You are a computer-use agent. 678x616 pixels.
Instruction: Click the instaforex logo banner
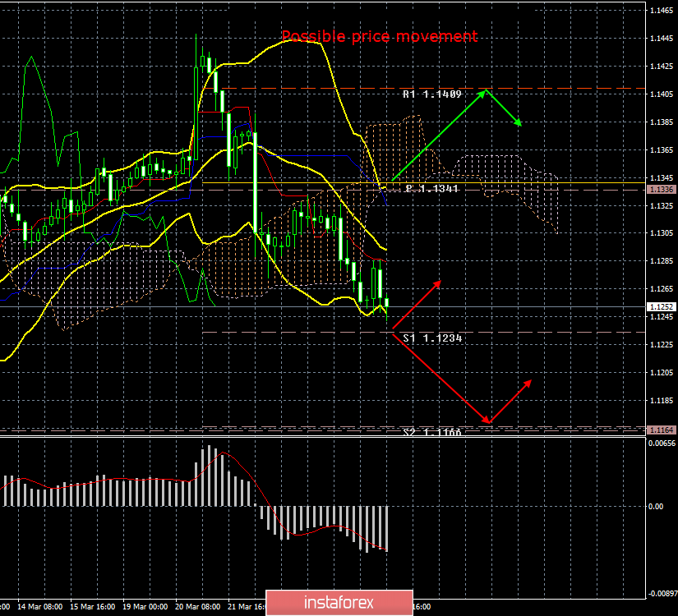[x=339, y=603]
